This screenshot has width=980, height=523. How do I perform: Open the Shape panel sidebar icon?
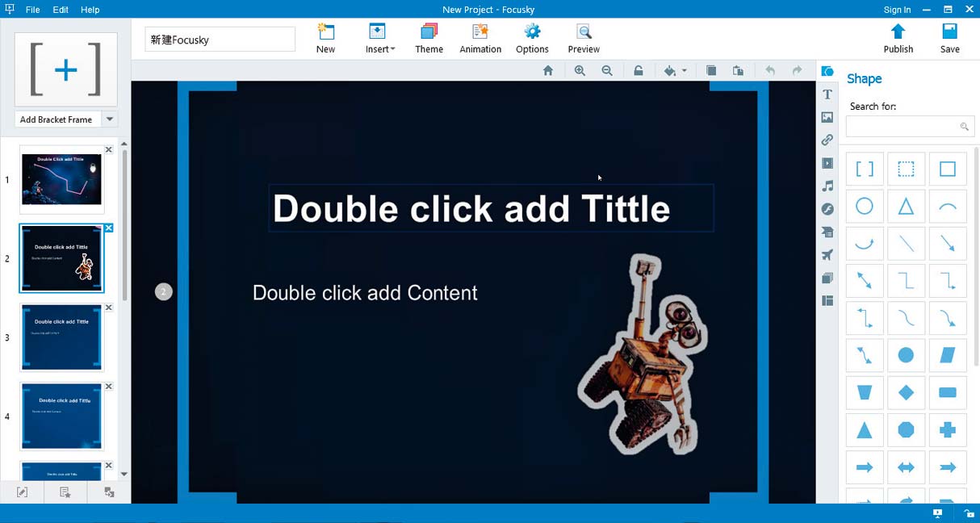tap(827, 72)
